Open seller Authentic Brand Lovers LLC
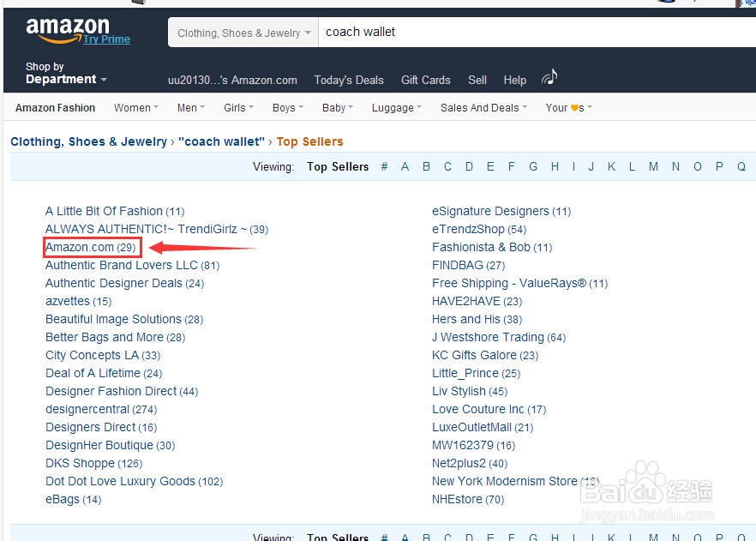The height and width of the screenshot is (541, 756). coord(133,265)
